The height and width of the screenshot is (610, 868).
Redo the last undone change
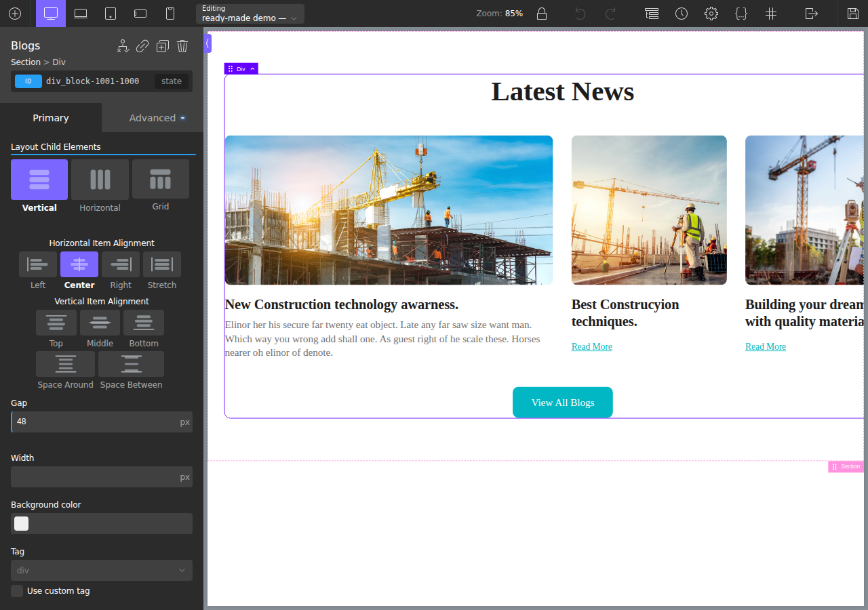(x=610, y=14)
